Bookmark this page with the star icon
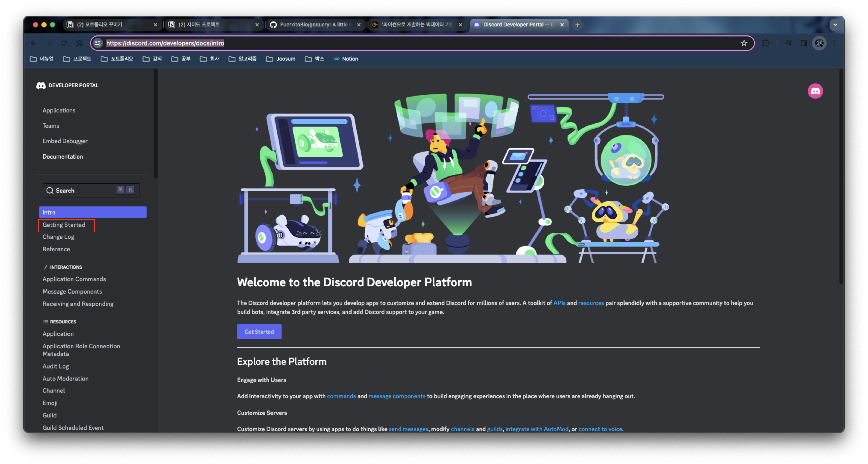This screenshot has height=464, width=868. coord(744,43)
